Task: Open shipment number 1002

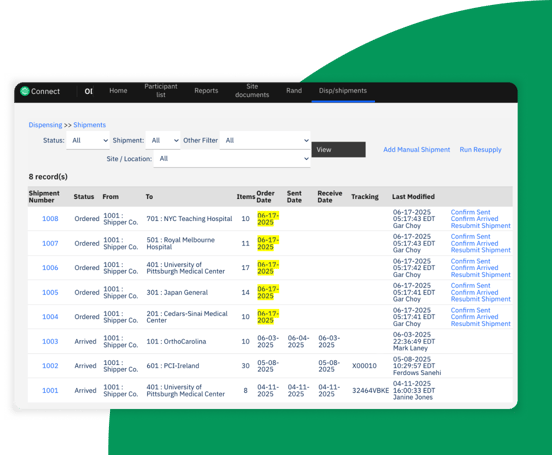Action: coord(50,366)
